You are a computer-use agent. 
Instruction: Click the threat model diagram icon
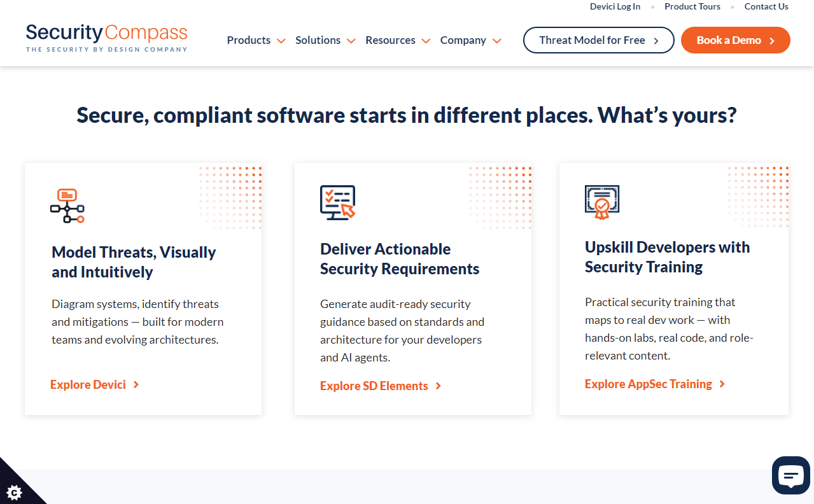pos(67,206)
